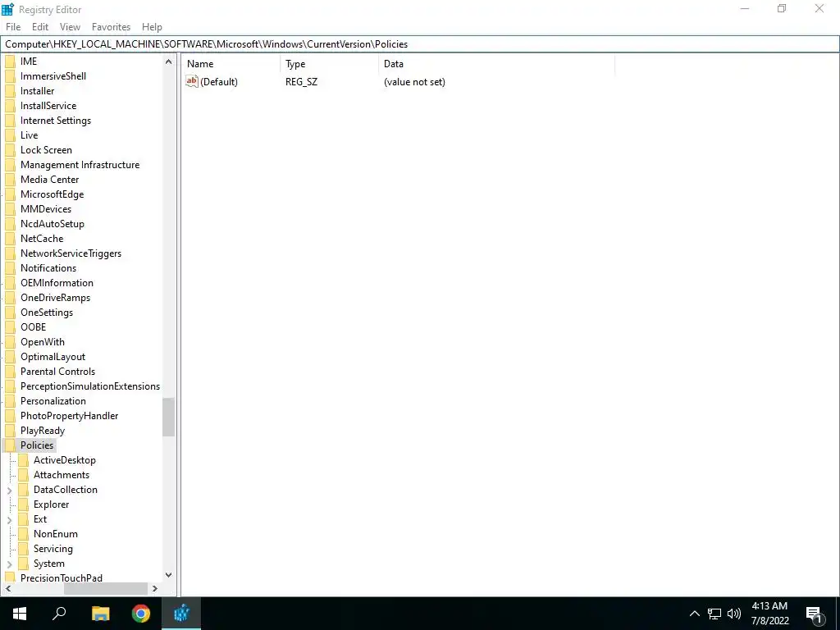Select the OneDriveRamps key
Screen dimensions: 840x630
coord(55,297)
